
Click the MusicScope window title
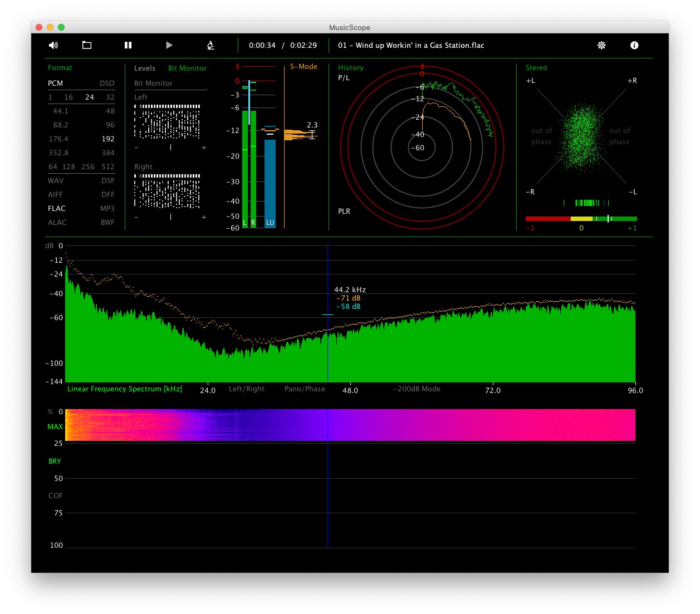pos(350,27)
